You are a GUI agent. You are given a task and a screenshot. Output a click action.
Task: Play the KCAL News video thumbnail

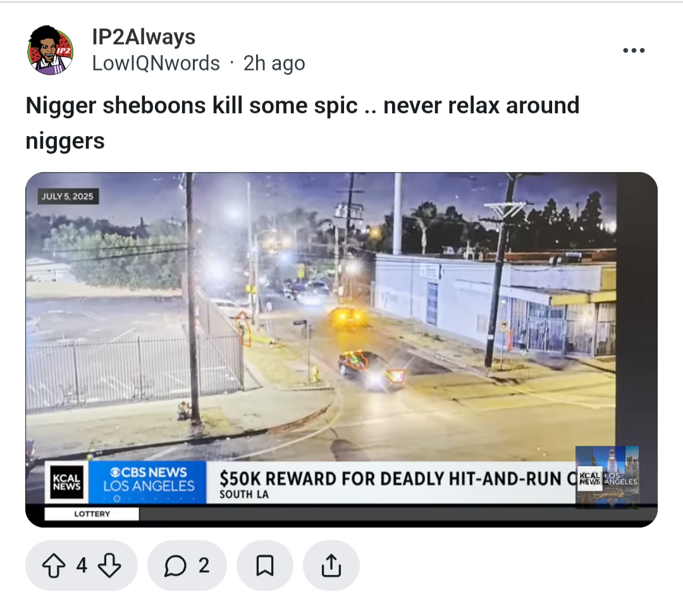coord(341,349)
